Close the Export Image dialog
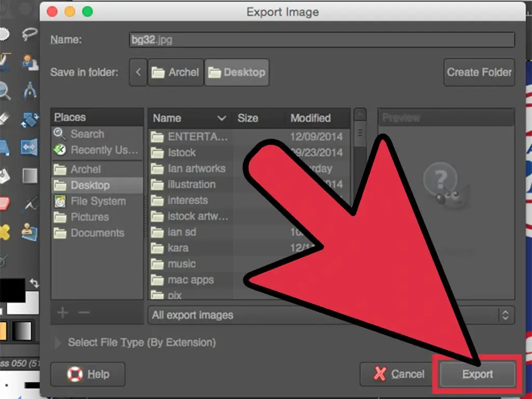The image size is (532, 399). pyautogui.click(x=52, y=11)
